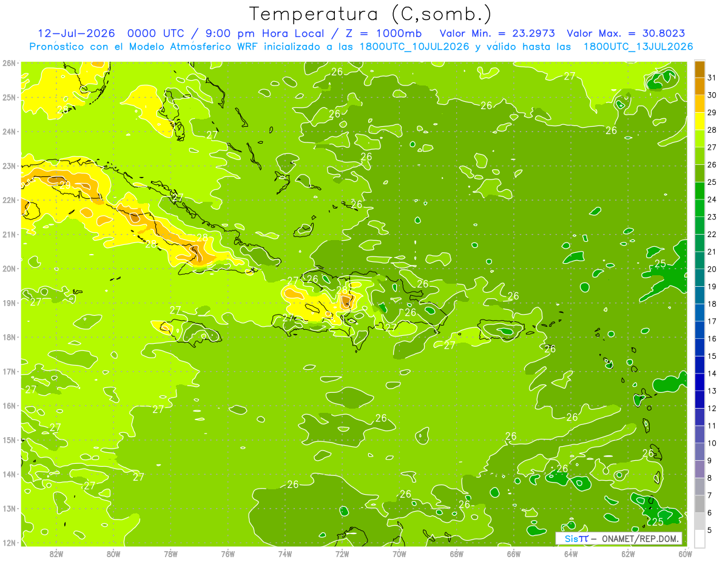Click the "62W" longitude axis label
The height and width of the screenshot is (562, 728).
tap(628, 553)
